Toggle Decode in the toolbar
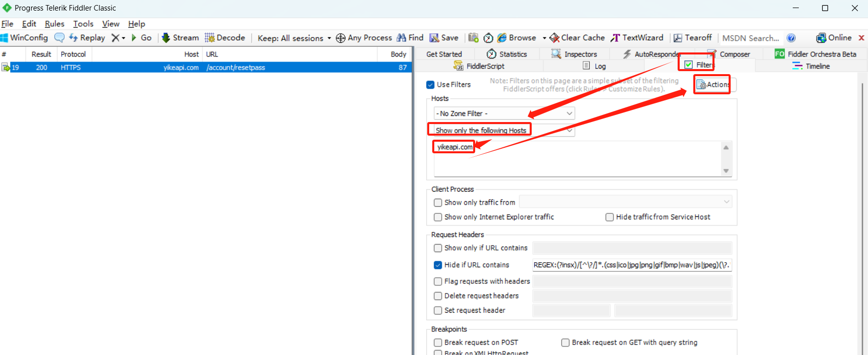 tap(225, 38)
